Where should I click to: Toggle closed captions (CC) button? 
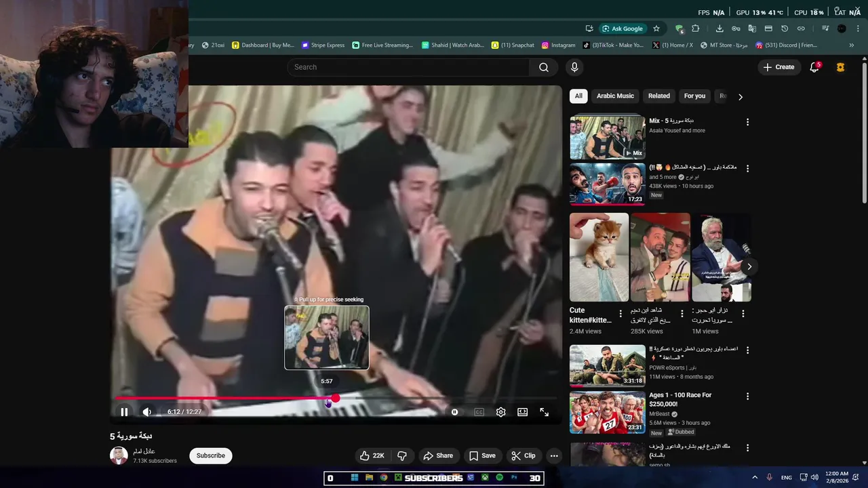click(479, 411)
